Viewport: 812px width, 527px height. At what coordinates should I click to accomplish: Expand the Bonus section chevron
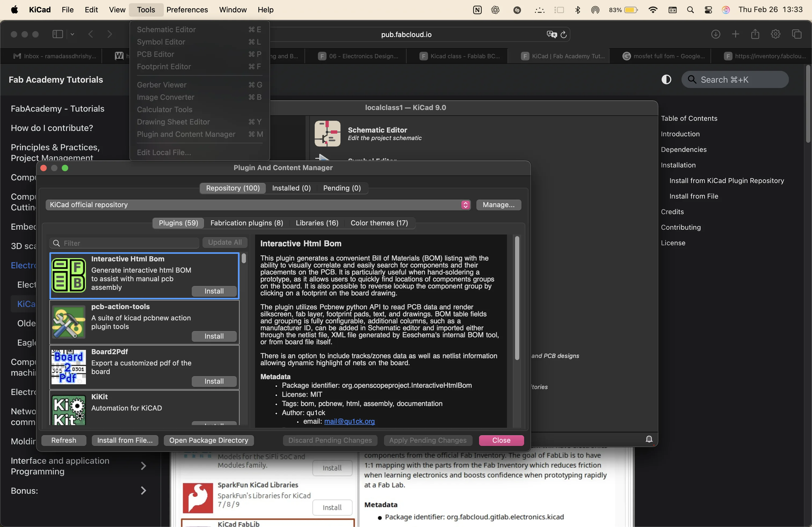143,491
